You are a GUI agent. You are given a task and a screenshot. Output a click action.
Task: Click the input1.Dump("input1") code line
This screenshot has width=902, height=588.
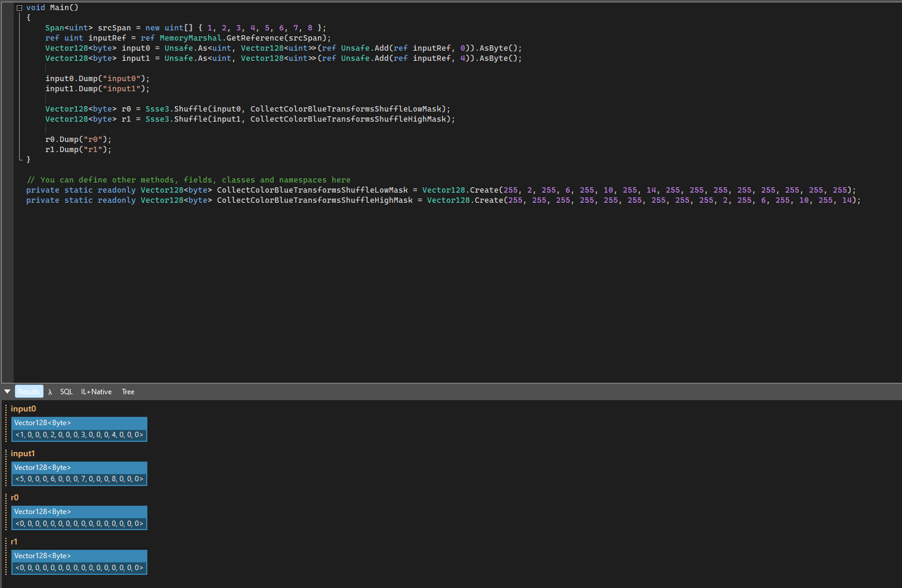pos(98,89)
